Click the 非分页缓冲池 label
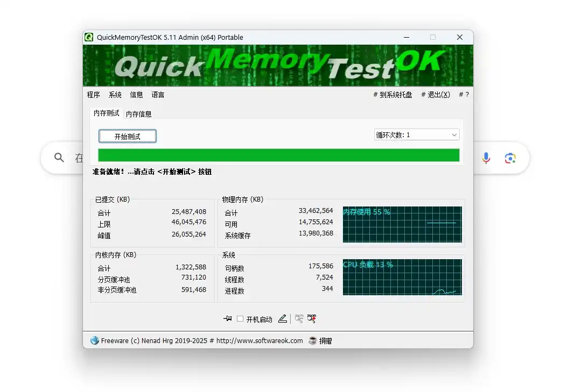 (117, 290)
